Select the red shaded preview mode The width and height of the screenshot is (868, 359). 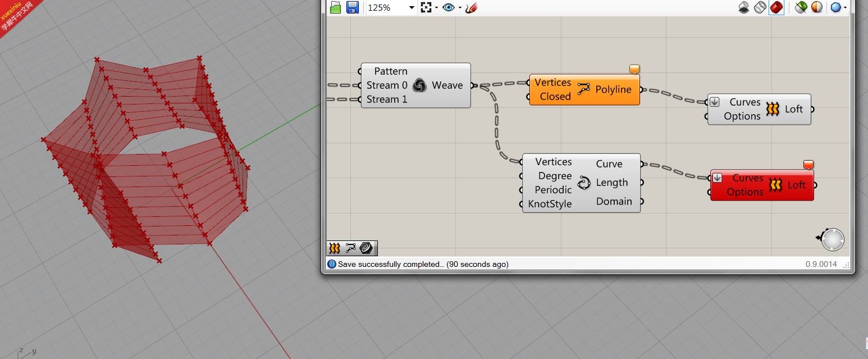tap(776, 7)
